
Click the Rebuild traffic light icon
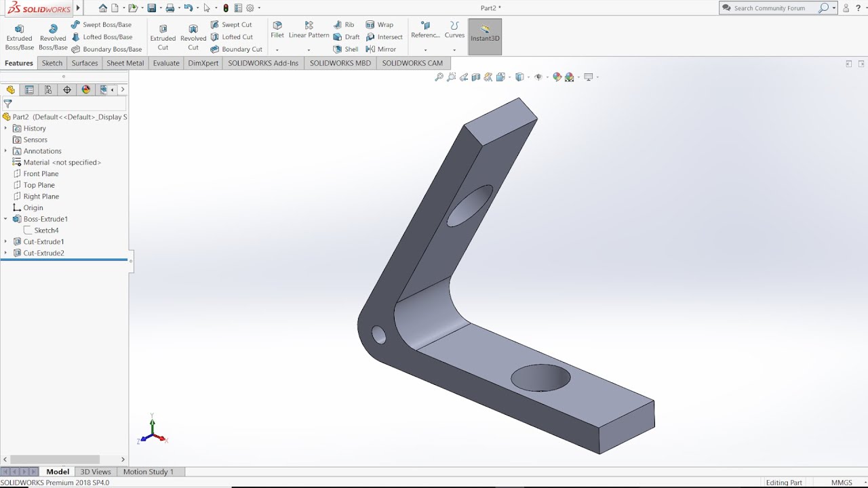(226, 8)
